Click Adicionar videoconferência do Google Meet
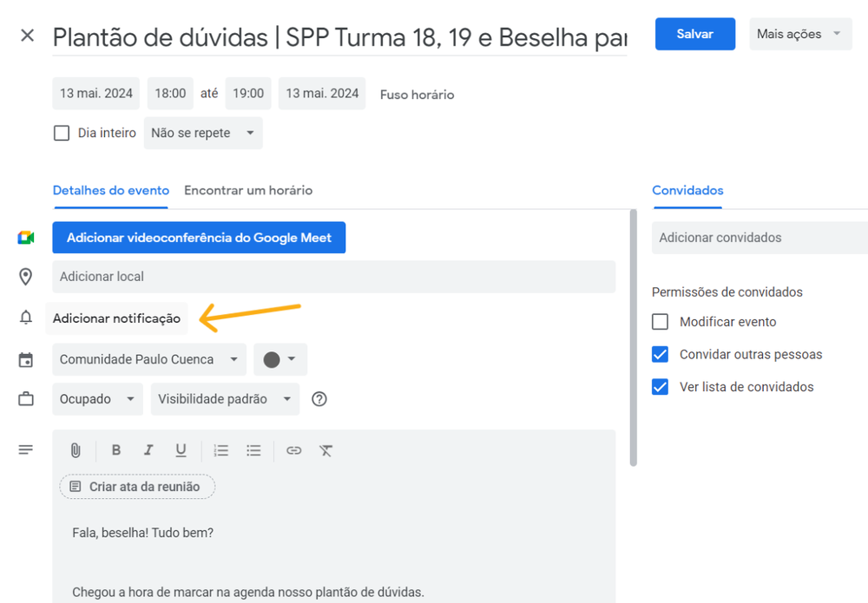Screen dimensions: 868x603 (x=199, y=237)
